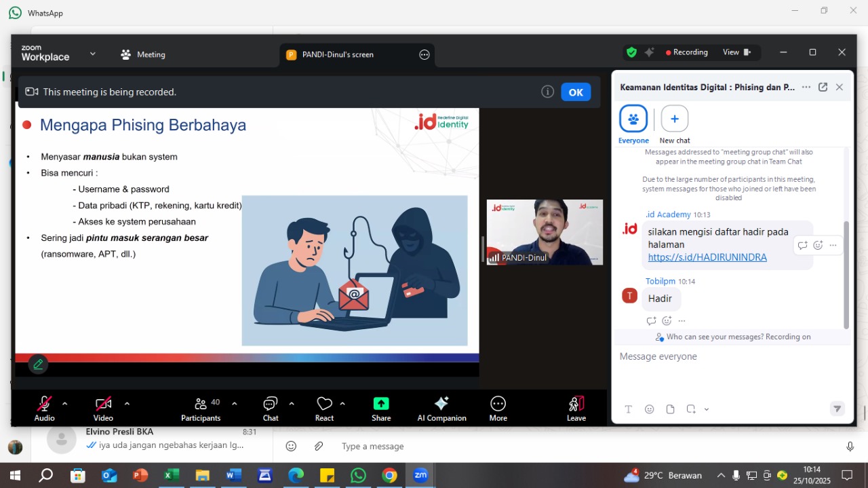Click the emoji icon in chat composer
This screenshot has width=868, height=488.
pos(650,409)
